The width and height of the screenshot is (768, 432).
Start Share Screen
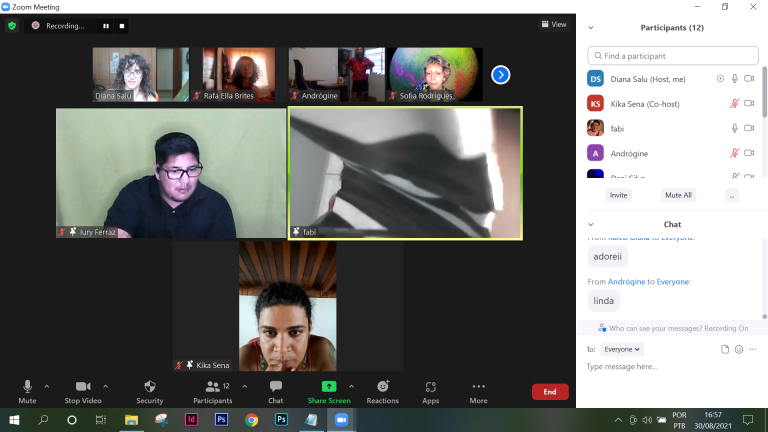329,392
